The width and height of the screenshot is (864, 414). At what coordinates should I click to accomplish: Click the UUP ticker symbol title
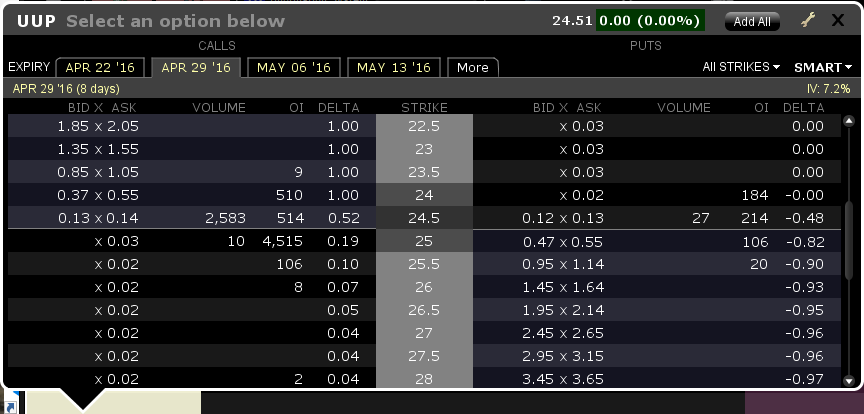(37, 21)
